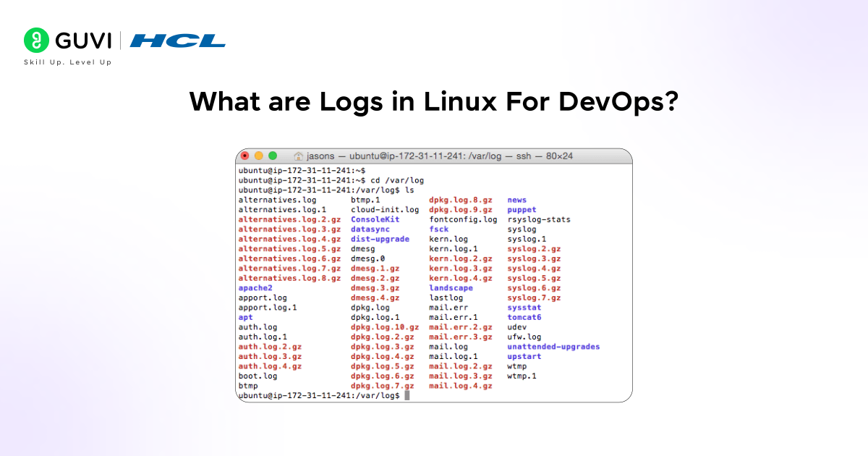Viewport: 868px width, 456px height.
Task: Select the dpkg.log.10.gz archive entry
Action: tap(385, 326)
